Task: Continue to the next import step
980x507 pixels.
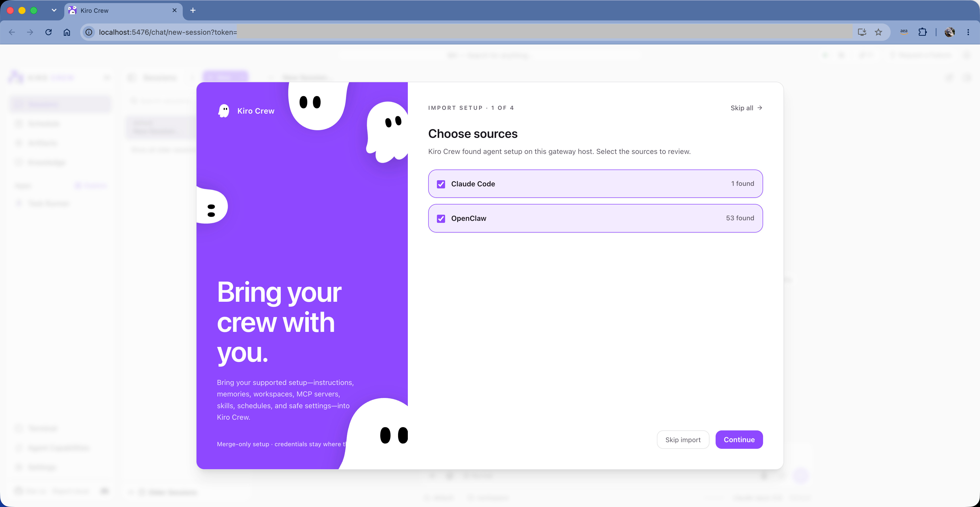Action: (739, 440)
